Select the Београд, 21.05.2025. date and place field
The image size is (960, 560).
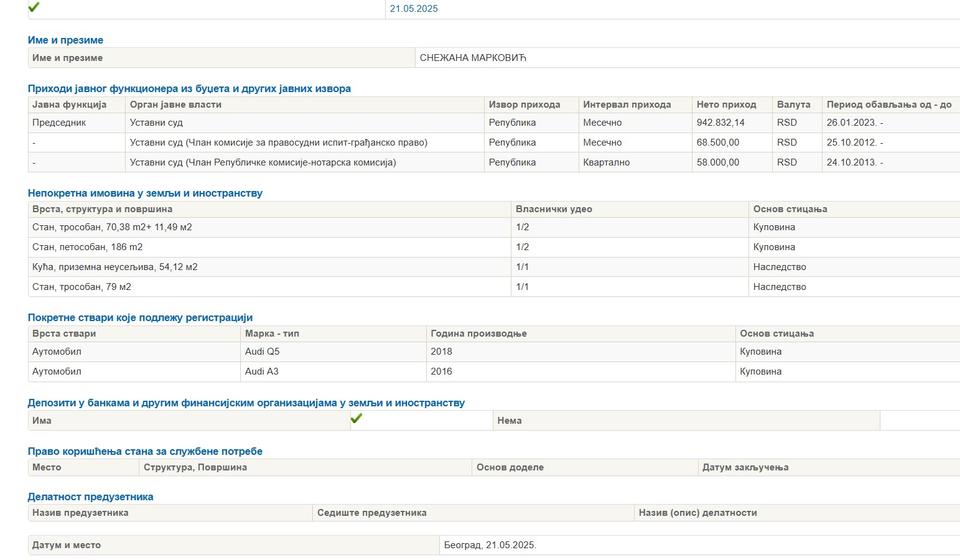[x=490, y=545]
